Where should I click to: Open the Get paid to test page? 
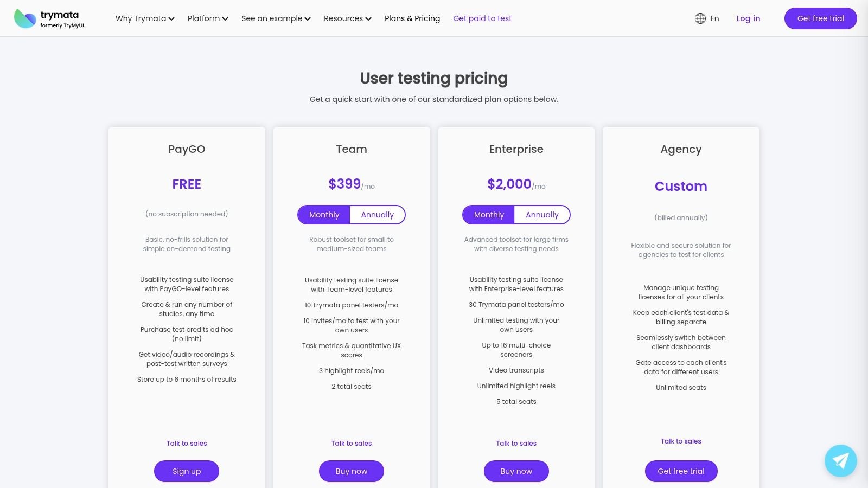(x=482, y=18)
